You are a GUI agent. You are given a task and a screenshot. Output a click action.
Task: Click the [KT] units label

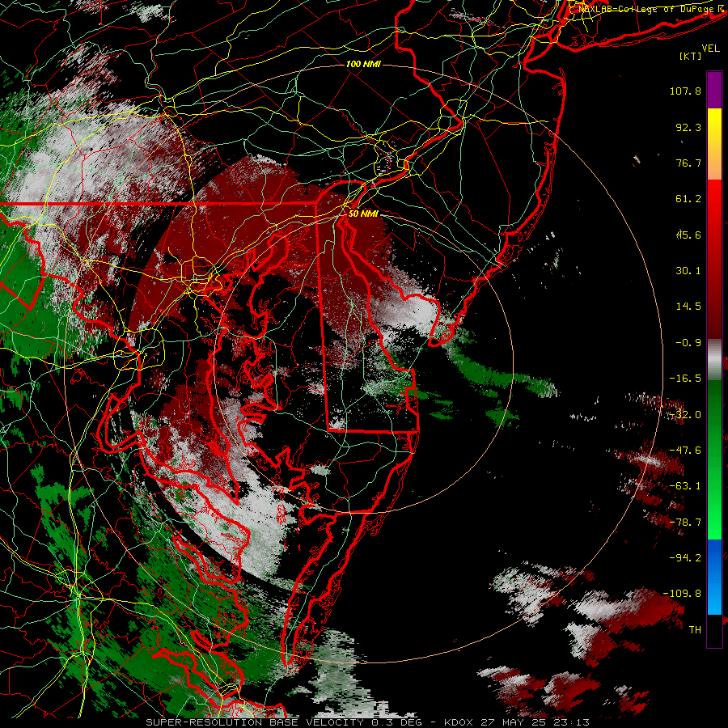click(691, 56)
